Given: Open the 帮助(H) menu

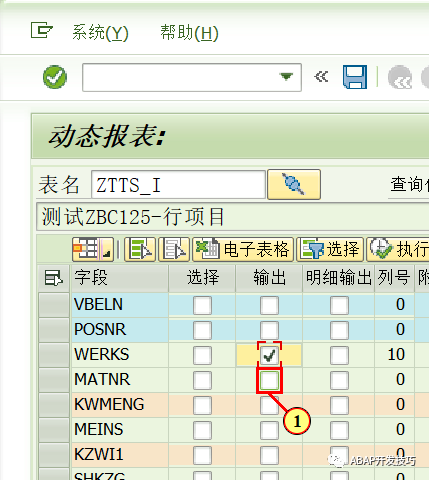Looking at the screenshot, I should coord(189,33).
